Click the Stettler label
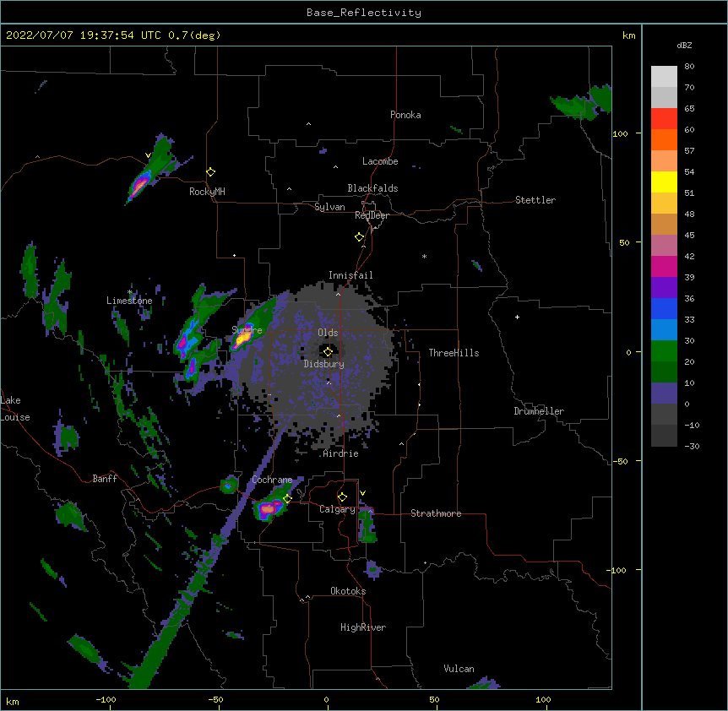 535,200
